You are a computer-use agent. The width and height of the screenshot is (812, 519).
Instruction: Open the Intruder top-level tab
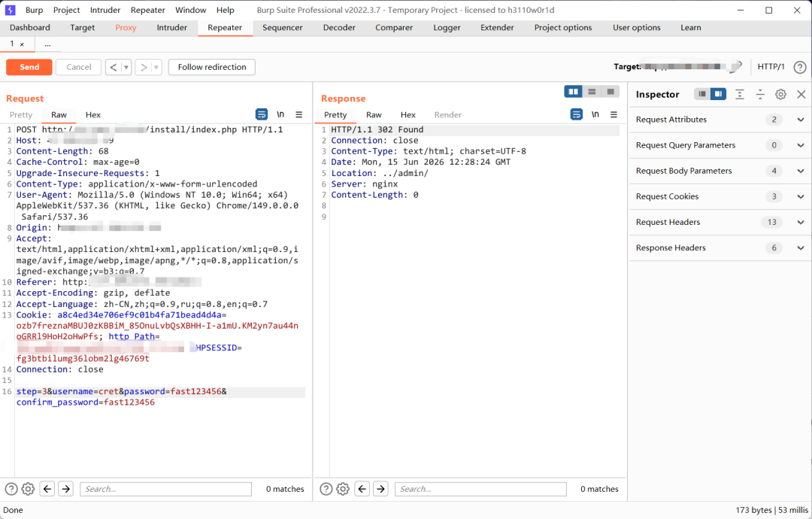click(x=172, y=28)
